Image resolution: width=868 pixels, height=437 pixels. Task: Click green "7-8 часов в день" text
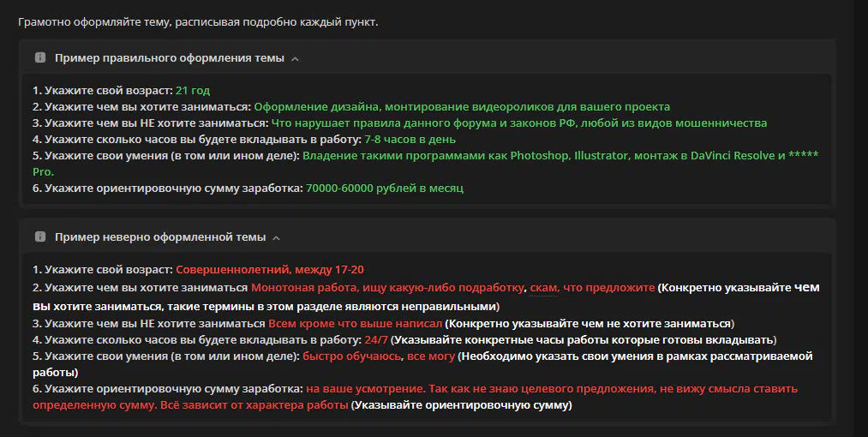click(x=410, y=139)
